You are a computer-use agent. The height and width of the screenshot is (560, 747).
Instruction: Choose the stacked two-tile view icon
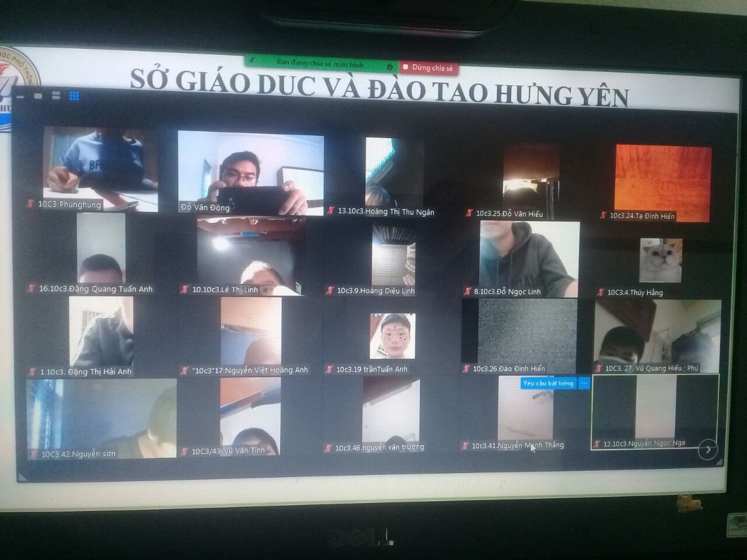[57, 96]
